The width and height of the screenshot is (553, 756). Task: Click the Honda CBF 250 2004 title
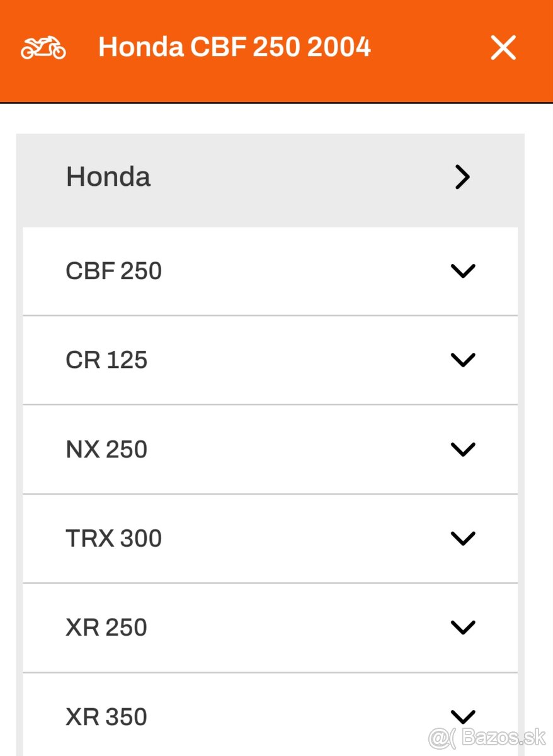click(236, 46)
